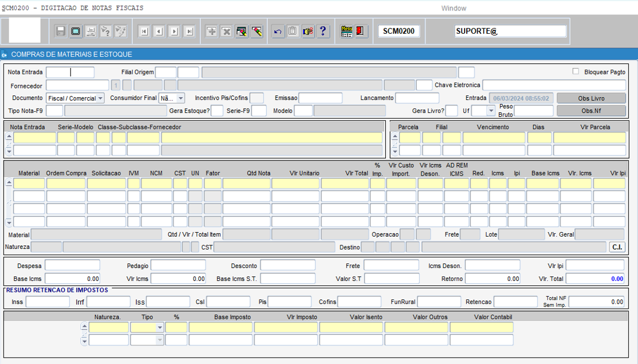Click scroll up arrow in Nota Entrada grid
This screenshot has width=638, height=364.
tap(9, 136)
